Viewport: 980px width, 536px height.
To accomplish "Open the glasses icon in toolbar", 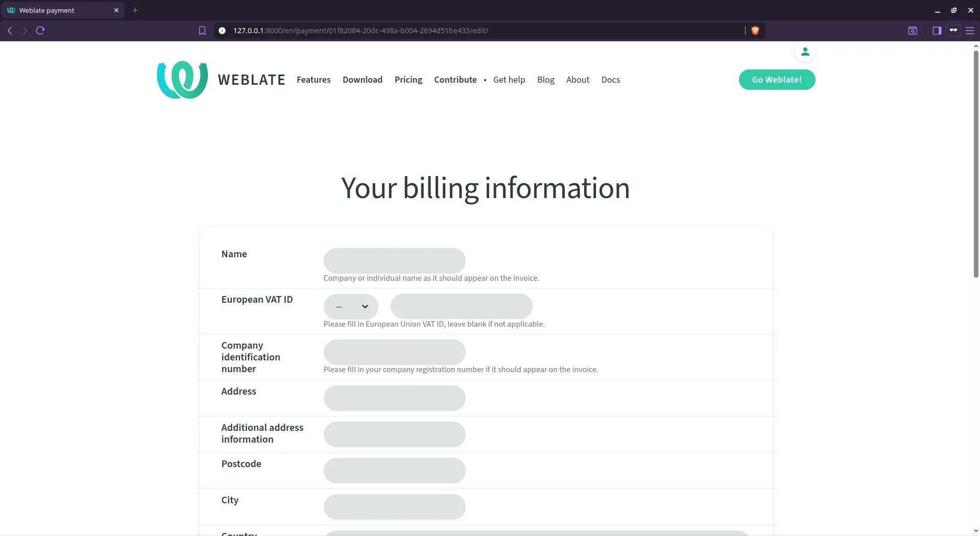I will point(953,30).
